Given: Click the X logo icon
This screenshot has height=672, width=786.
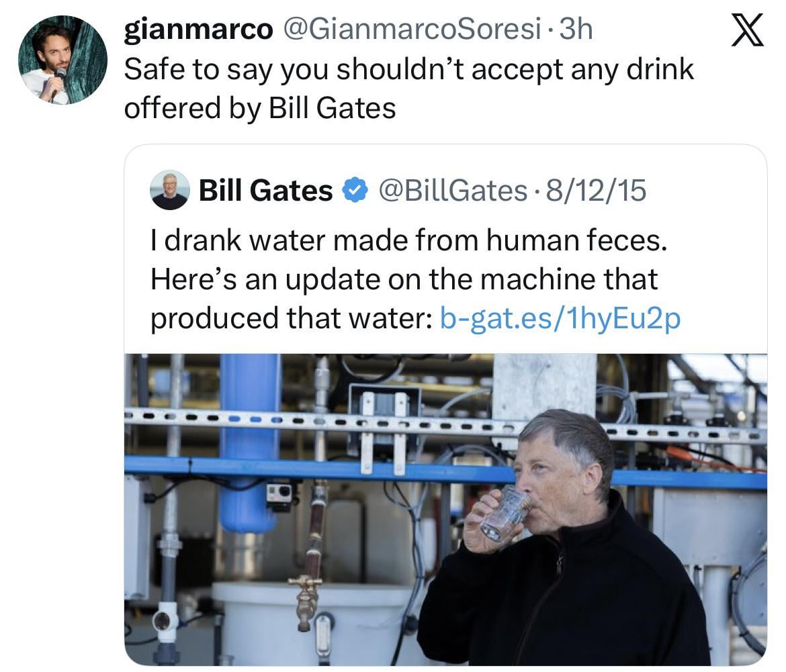Looking at the screenshot, I should click(x=747, y=32).
